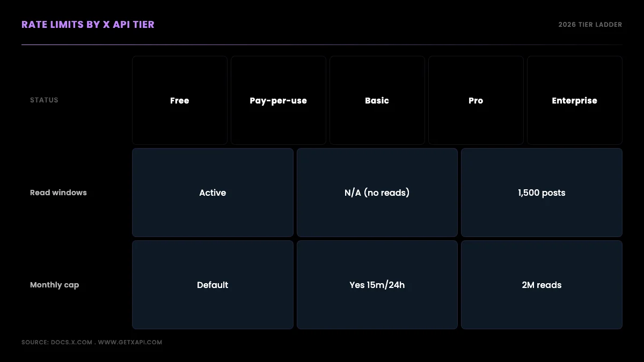Select the 'Active' cell
The width and height of the screenshot is (644, 362).
[213, 193]
